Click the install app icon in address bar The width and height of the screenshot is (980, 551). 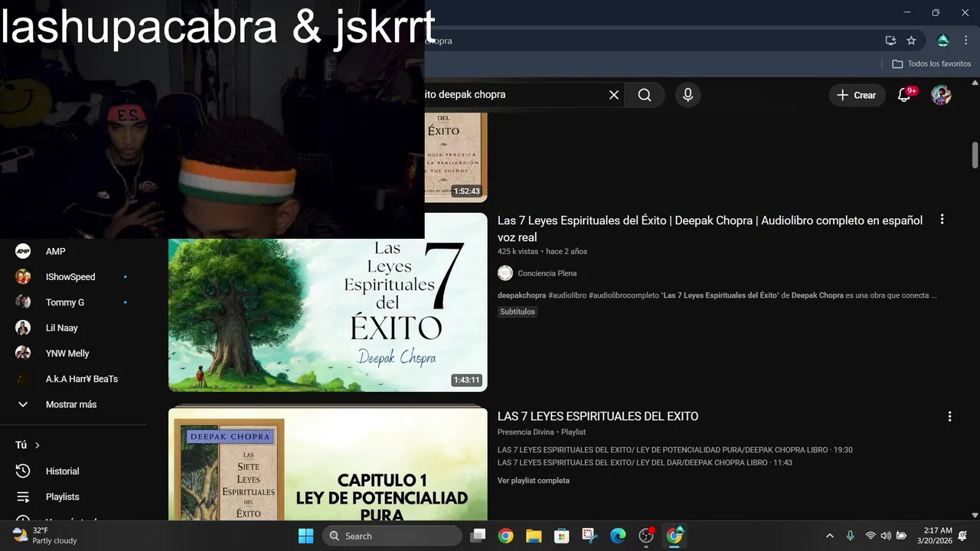[890, 41]
